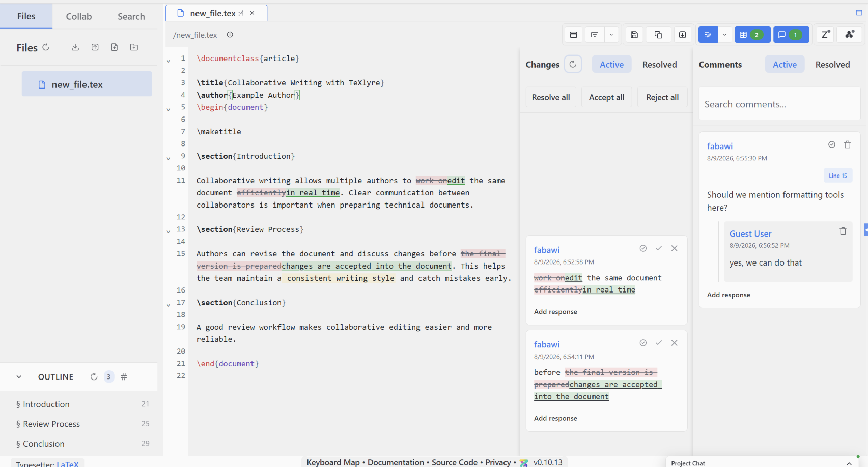Image resolution: width=868 pixels, height=467 pixels.
Task: Open the Documentation link in footer
Action: click(x=396, y=462)
